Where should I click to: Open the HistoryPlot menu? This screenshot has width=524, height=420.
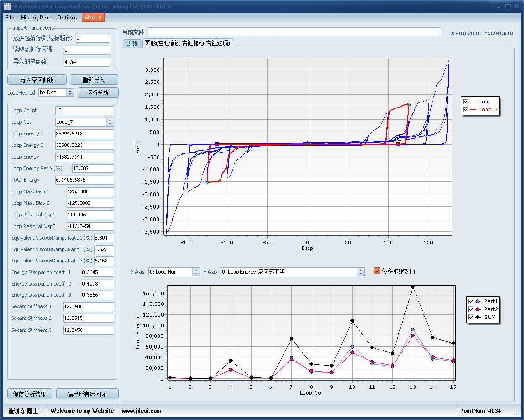(35, 18)
